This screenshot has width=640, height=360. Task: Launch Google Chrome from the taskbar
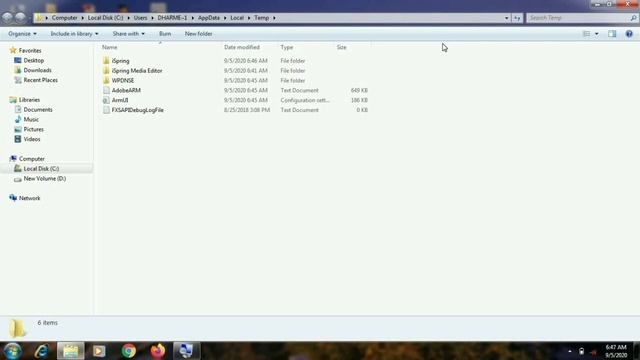129,351
